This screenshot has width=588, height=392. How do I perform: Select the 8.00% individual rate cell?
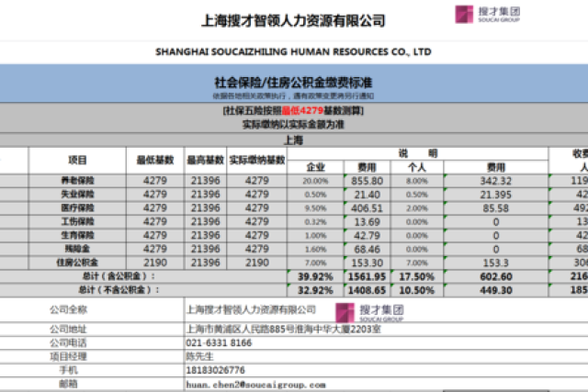point(417,181)
